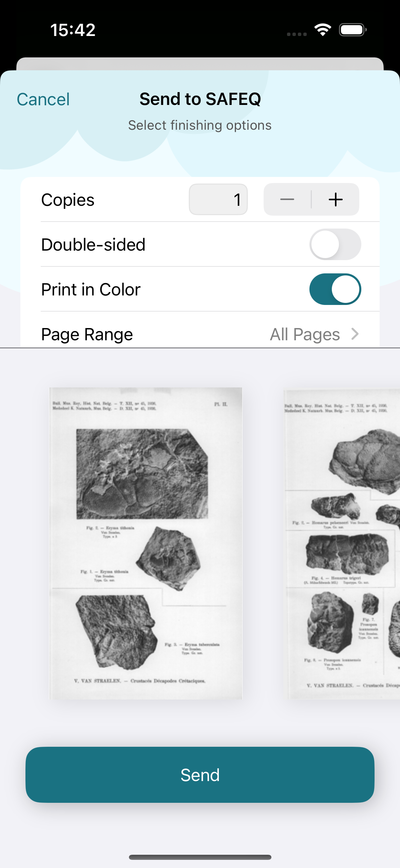Tap the home indicator bar

(200, 857)
